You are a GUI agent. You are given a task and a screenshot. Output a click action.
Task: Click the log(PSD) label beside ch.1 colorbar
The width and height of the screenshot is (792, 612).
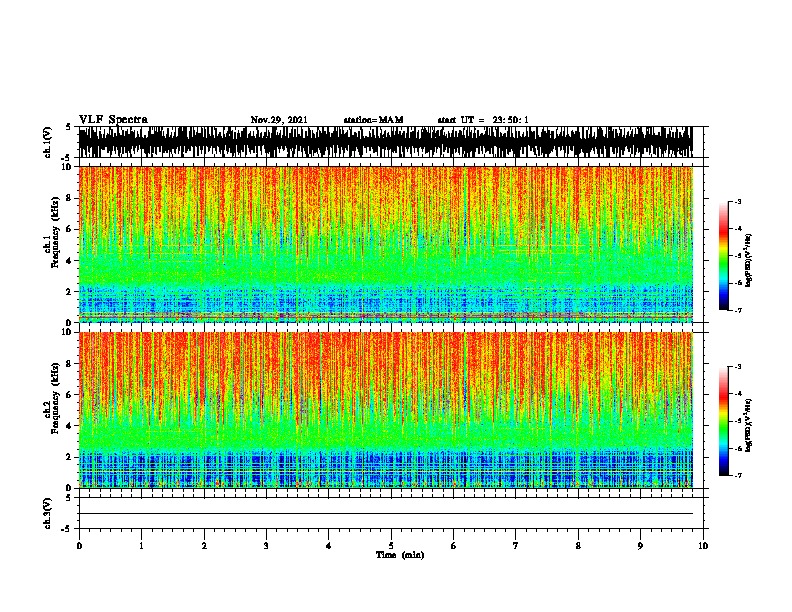(x=749, y=260)
